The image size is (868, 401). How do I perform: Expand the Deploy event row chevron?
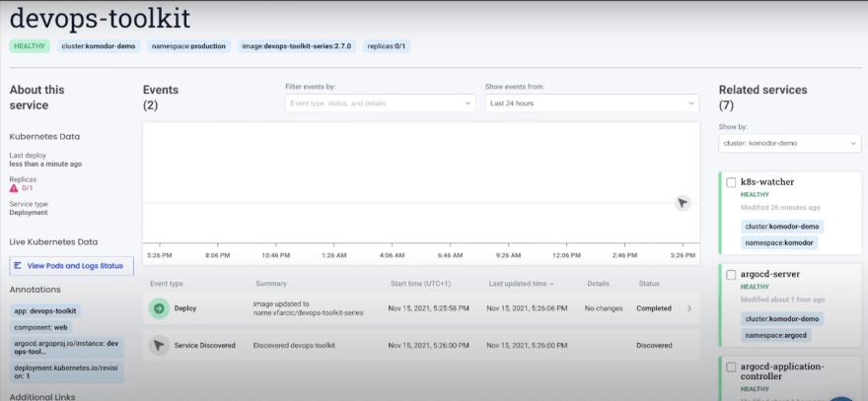[689, 308]
